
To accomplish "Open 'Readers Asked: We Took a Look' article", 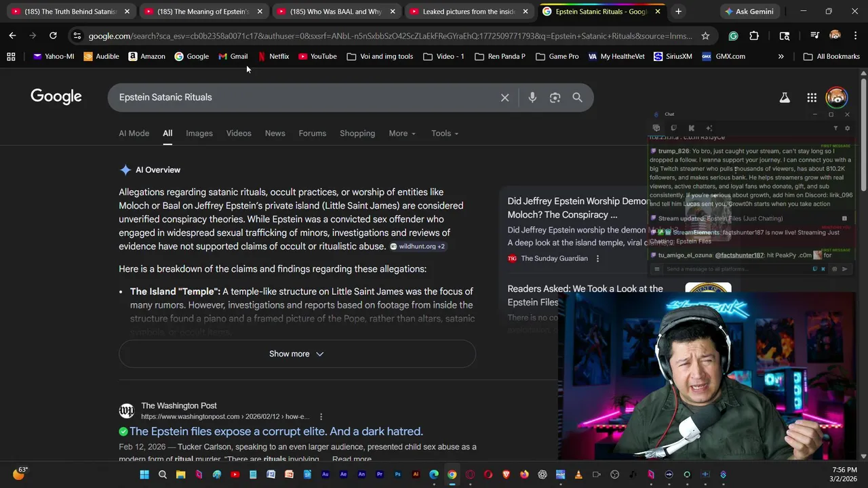I will coord(585,296).
